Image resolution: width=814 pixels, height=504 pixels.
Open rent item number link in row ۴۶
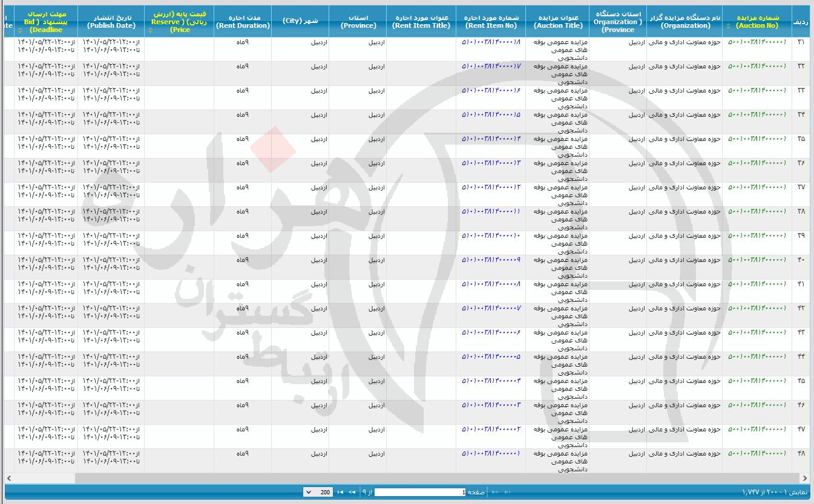[491, 405]
